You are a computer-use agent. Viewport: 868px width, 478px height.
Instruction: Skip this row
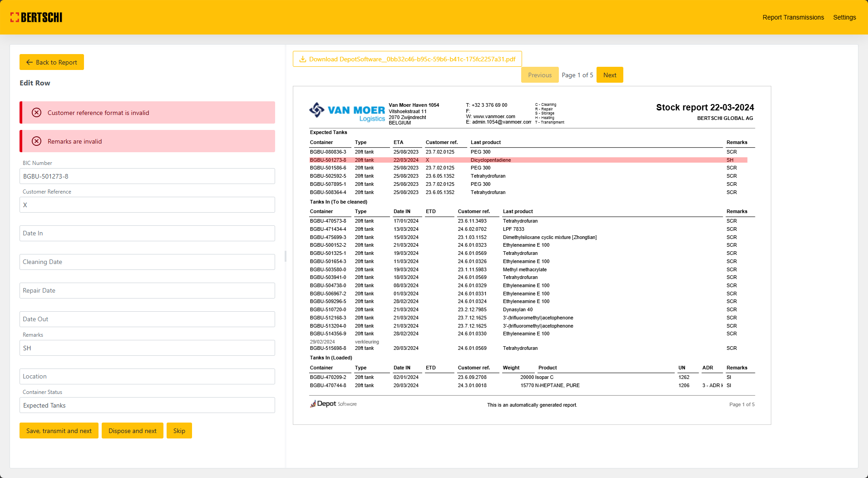179,431
